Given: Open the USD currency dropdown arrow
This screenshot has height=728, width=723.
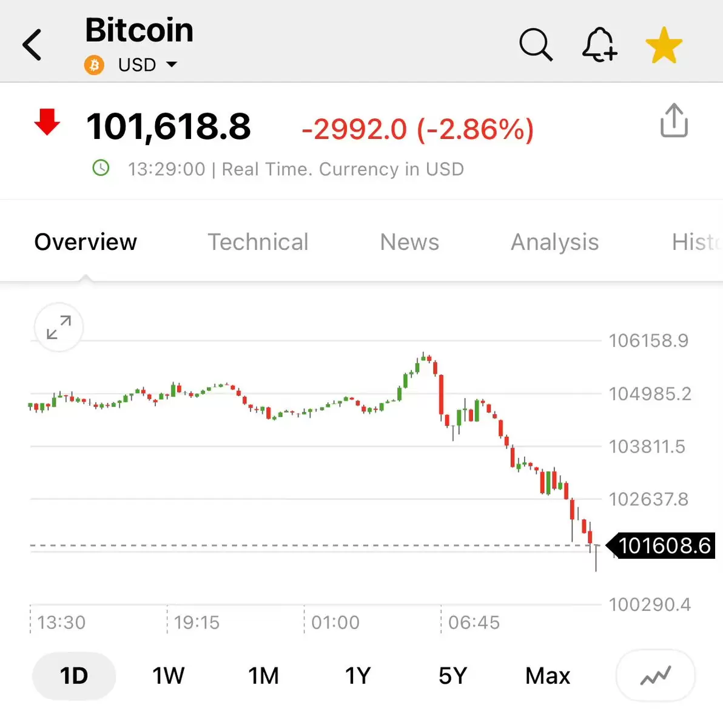Looking at the screenshot, I should pos(172,64).
